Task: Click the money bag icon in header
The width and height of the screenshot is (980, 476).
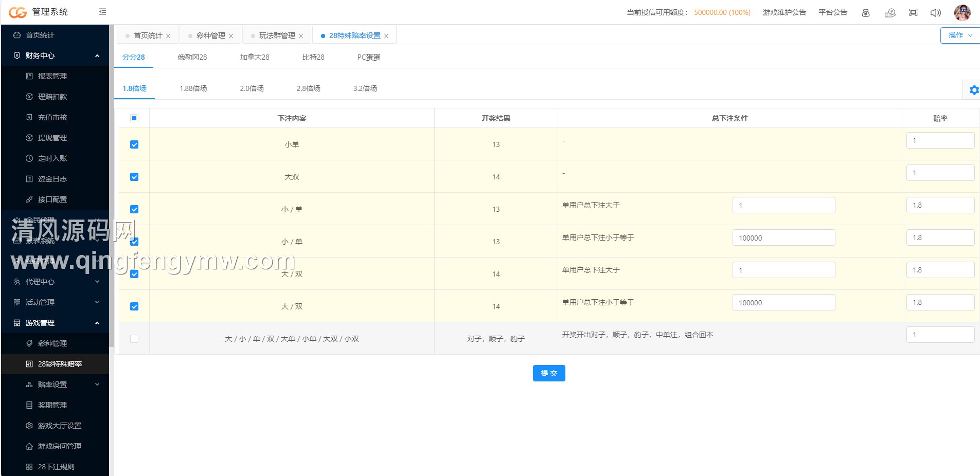Action: pyautogui.click(x=866, y=12)
